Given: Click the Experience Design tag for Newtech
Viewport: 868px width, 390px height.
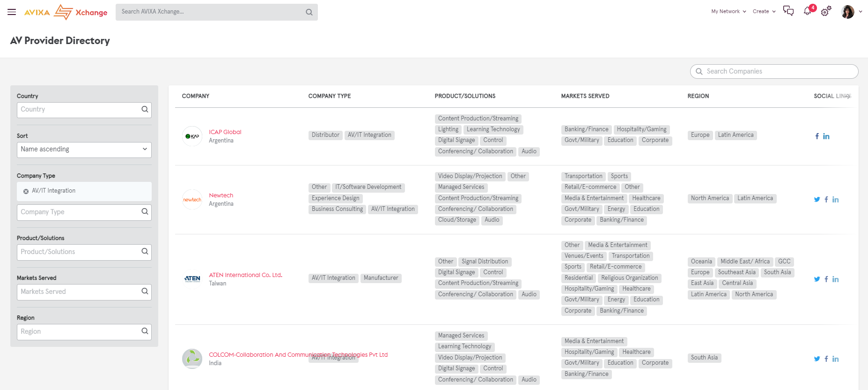Looking at the screenshot, I should point(336,198).
